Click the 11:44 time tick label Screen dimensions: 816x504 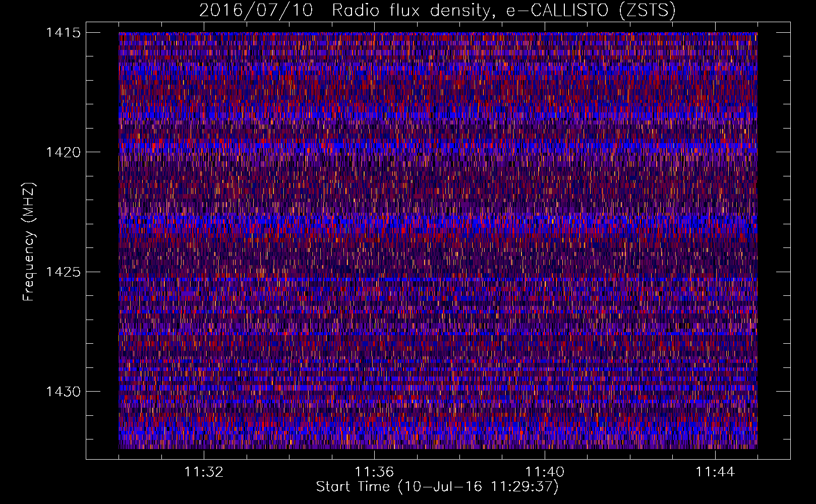[x=715, y=472]
